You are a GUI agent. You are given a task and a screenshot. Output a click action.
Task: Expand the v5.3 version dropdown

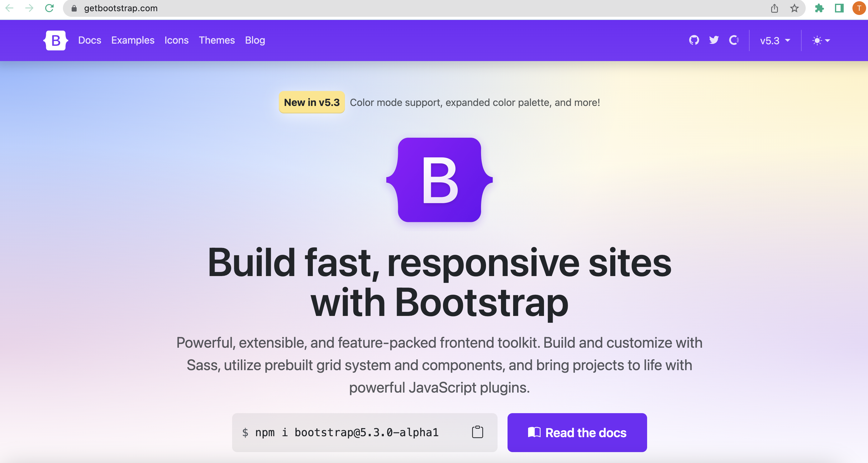point(775,41)
